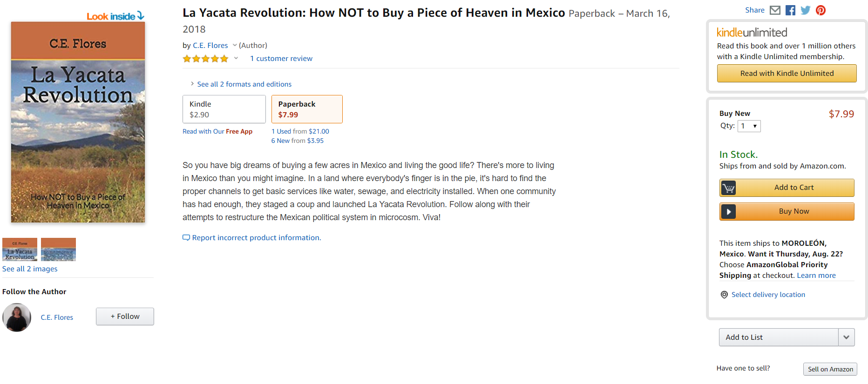
Task: Open the 1 customer review link
Action: point(281,59)
